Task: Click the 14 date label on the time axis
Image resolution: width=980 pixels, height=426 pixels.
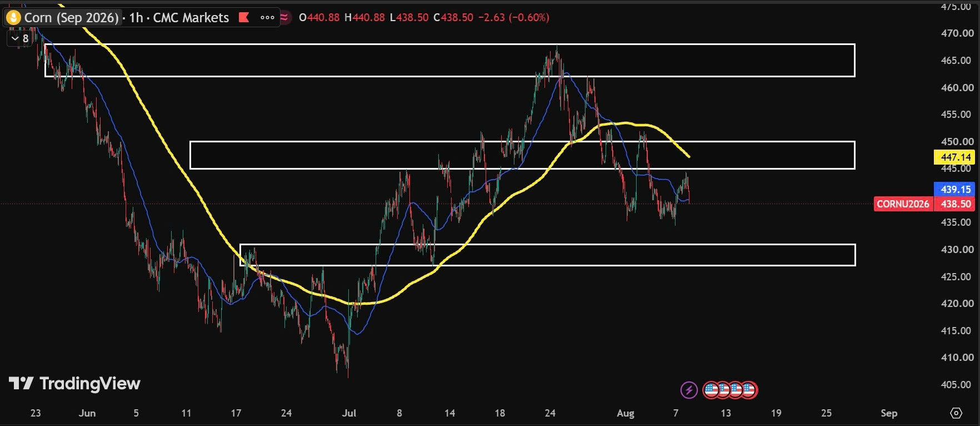Action: (x=449, y=413)
